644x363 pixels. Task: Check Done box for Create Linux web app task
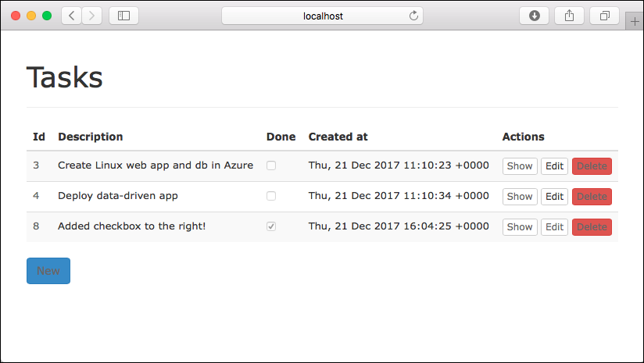[271, 165]
